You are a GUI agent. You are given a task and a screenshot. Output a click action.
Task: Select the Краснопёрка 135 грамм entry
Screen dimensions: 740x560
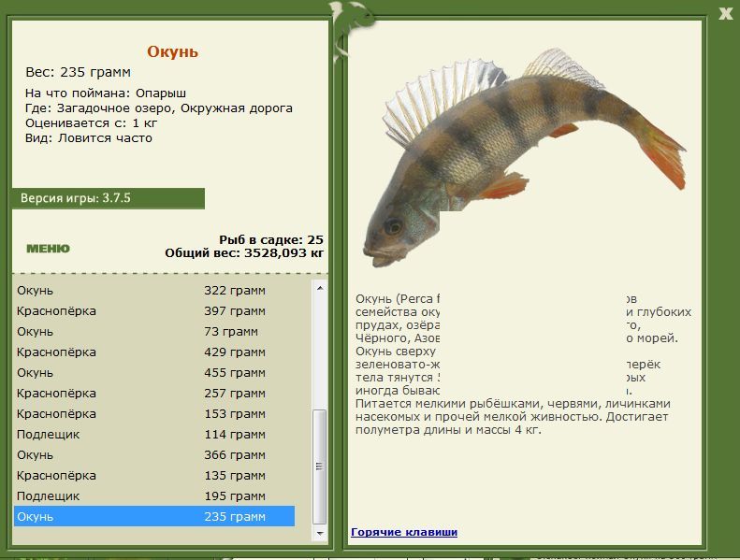click(x=154, y=476)
